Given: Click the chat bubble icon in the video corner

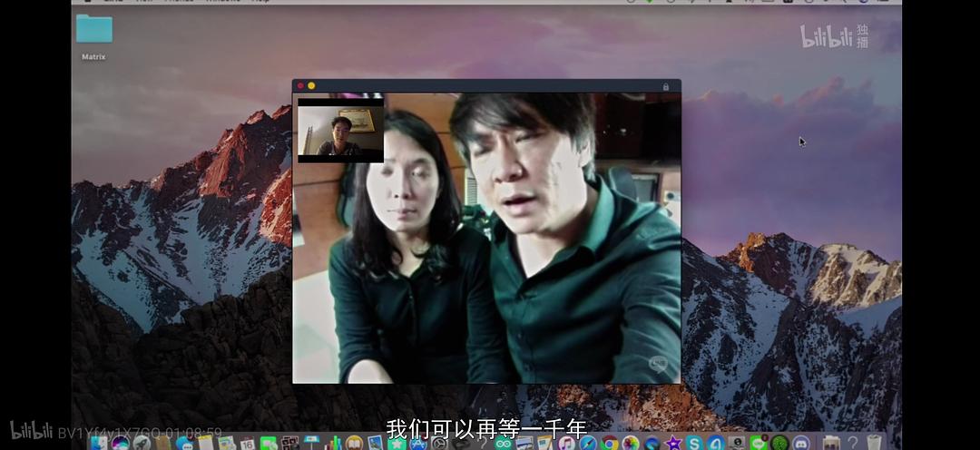Looking at the screenshot, I should pos(658,366).
